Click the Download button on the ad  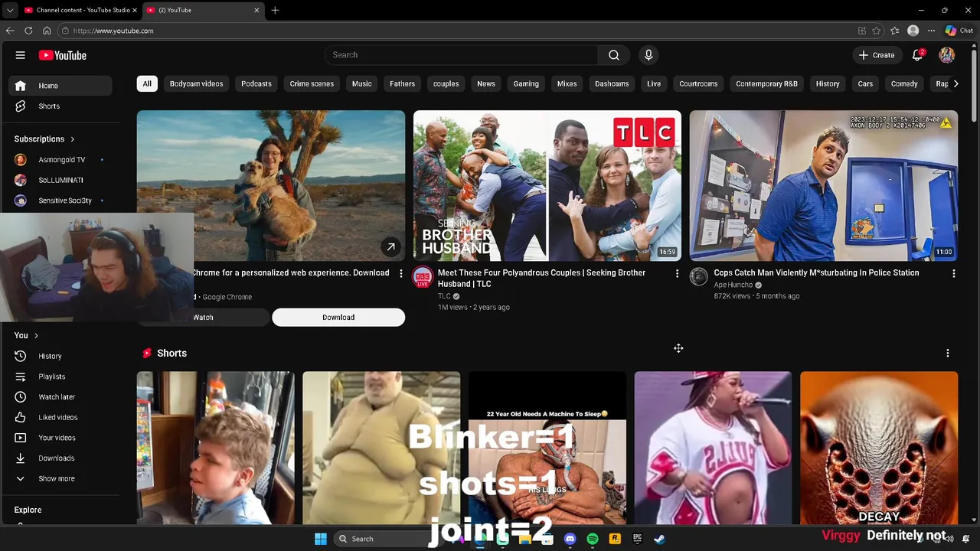tap(338, 318)
